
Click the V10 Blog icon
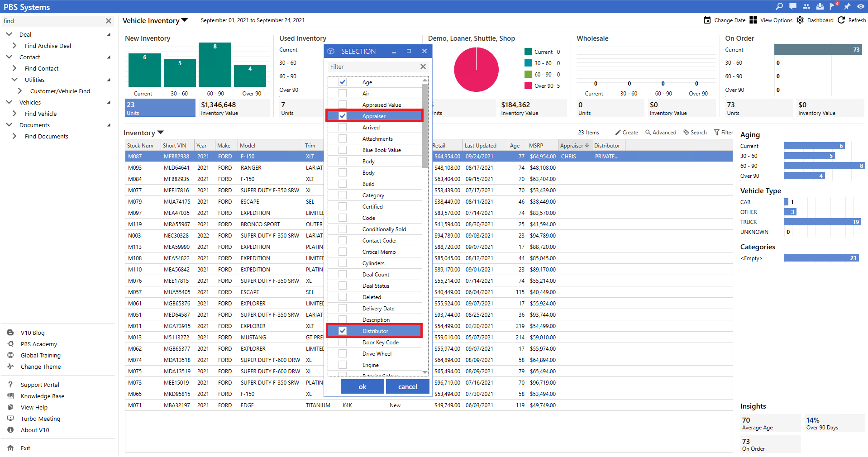click(10, 333)
